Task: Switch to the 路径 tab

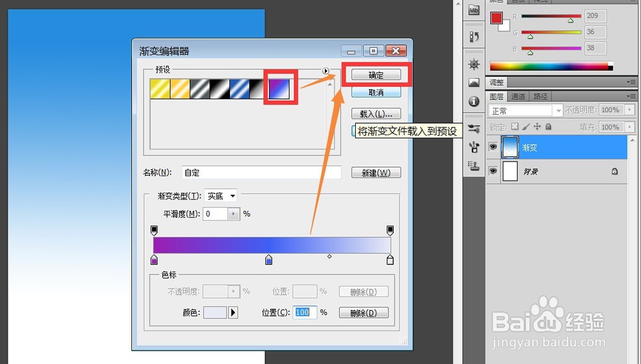Action: pyautogui.click(x=540, y=96)
